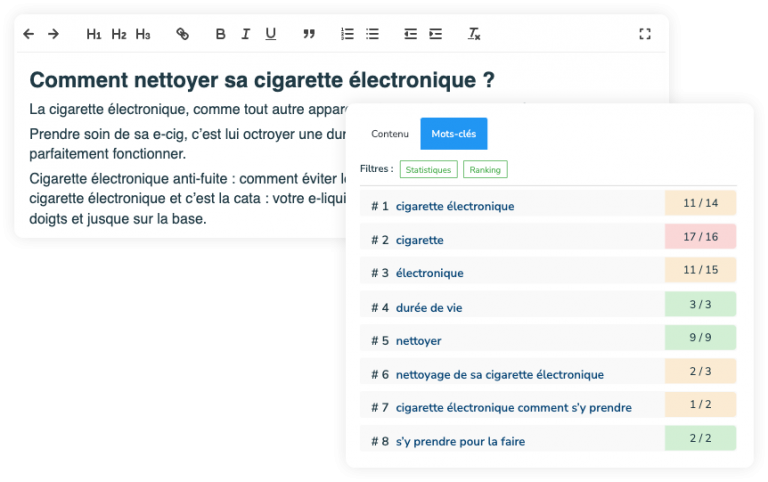
Task: Clear text formatting
Action: click(x=474, y=34)
